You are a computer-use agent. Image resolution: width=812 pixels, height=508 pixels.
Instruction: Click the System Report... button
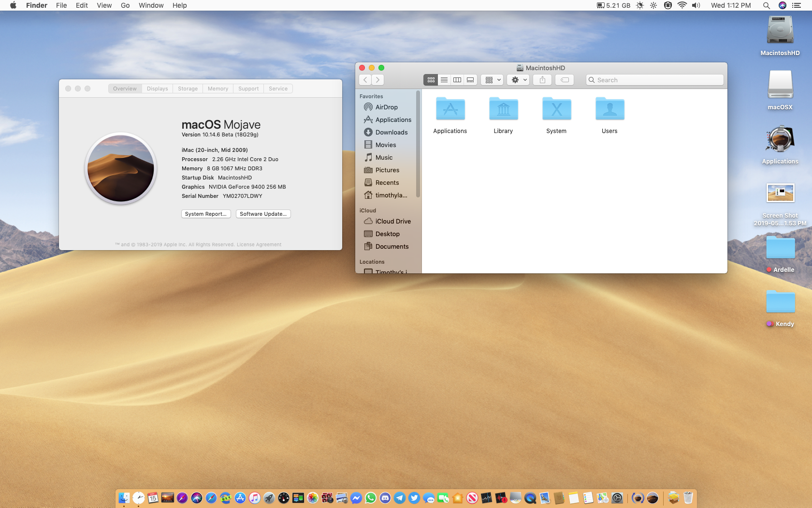coord(206,214)
